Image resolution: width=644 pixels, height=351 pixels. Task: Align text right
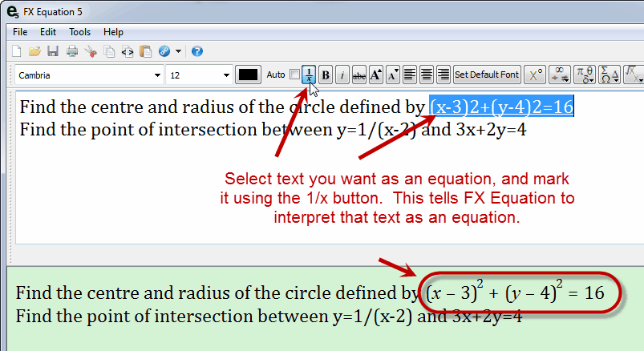pyautogui.click(x=444, y=75)
